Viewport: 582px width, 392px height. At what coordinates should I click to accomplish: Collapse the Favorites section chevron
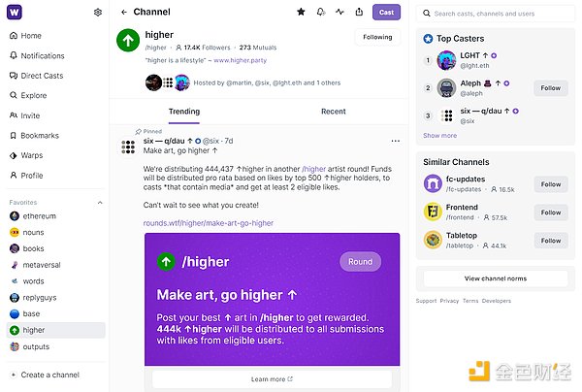pos(100,203)
